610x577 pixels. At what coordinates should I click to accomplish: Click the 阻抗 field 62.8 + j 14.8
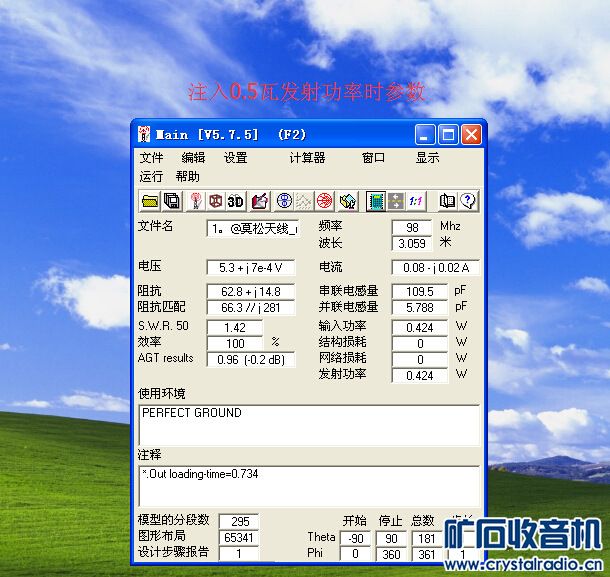coord(251,291)
